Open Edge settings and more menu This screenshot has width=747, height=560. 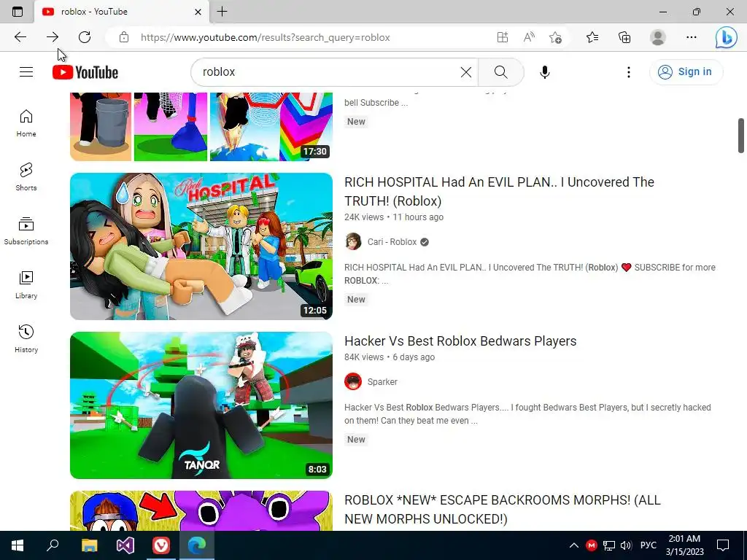(692, 37)
